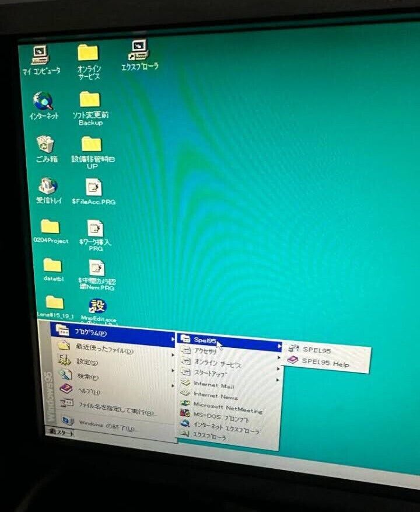Image resolution: width=420 pixels, height=512 pixels.
Task: Open the Spel95 program group
Action: point(229,342)
